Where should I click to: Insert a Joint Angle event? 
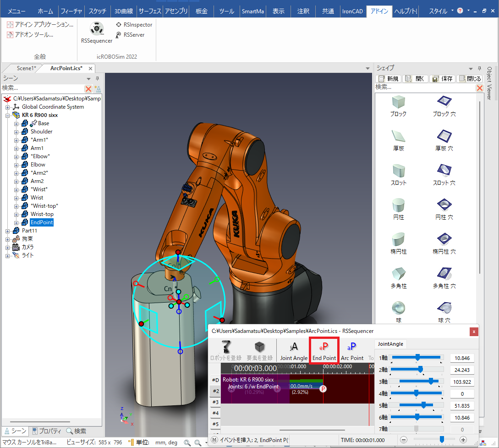click(x=294, y=351)
